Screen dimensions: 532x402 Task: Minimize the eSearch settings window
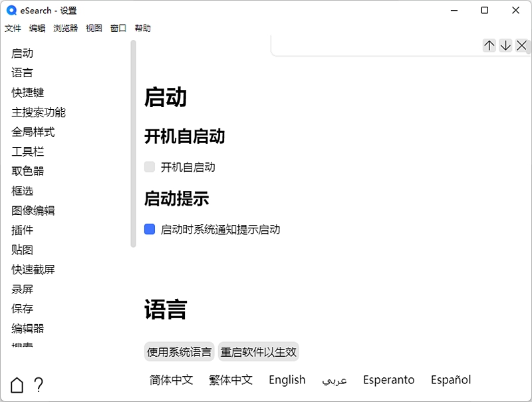454,11
